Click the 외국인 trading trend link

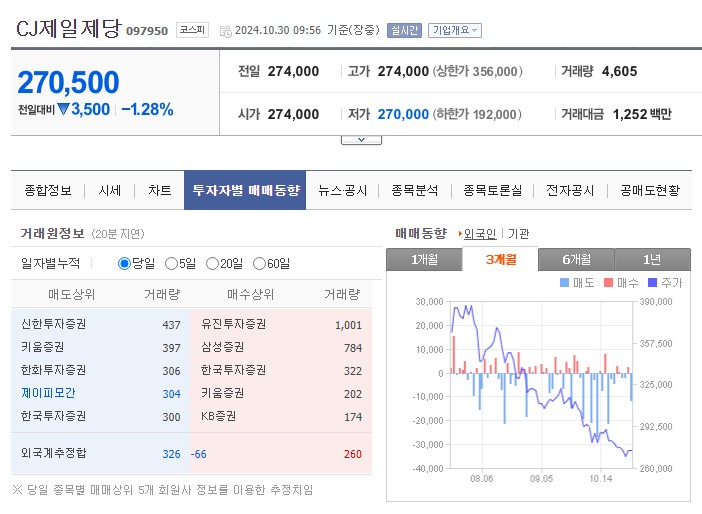[479, 234]
